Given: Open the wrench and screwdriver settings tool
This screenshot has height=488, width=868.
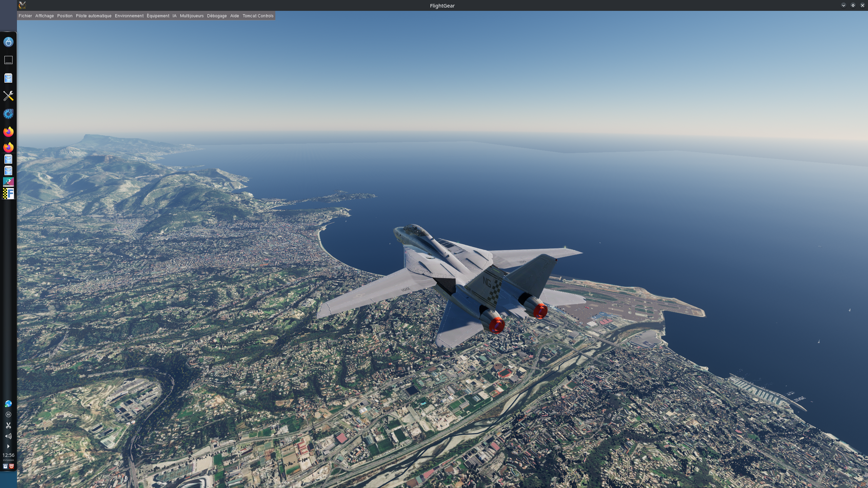Looking at the screenshot, I should 8,96.
